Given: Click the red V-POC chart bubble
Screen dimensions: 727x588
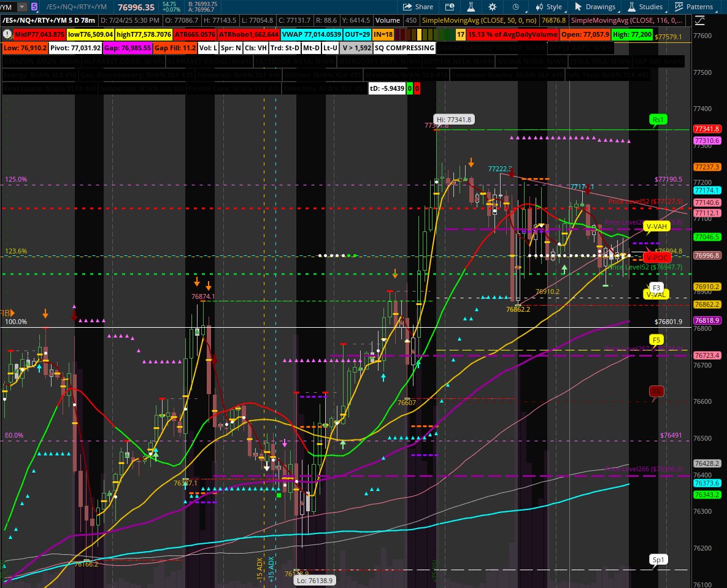Looking at the screenshot, I should pos(657,257).
